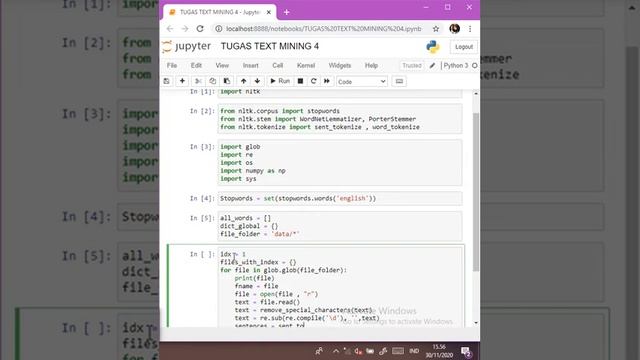Viewport: 640px width, 360px height.
Task: Click the battery tray icon
Action: [x=370, y=351]
